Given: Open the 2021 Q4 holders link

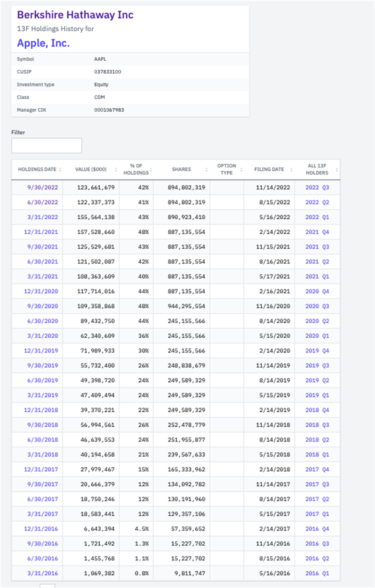Looking at the screenshot, I should 317,232.
